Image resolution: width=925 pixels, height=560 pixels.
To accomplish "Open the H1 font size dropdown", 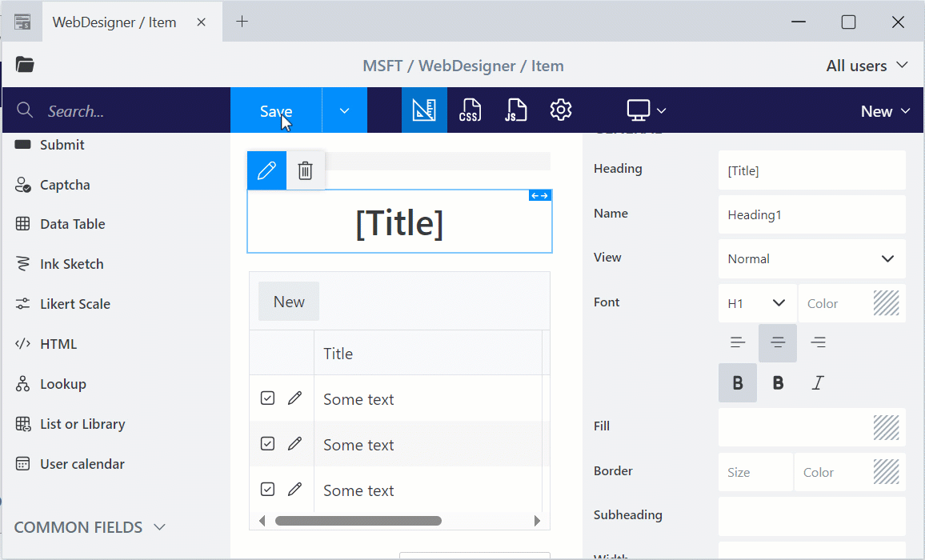I will pyautogui.click(x=757, y=303).
